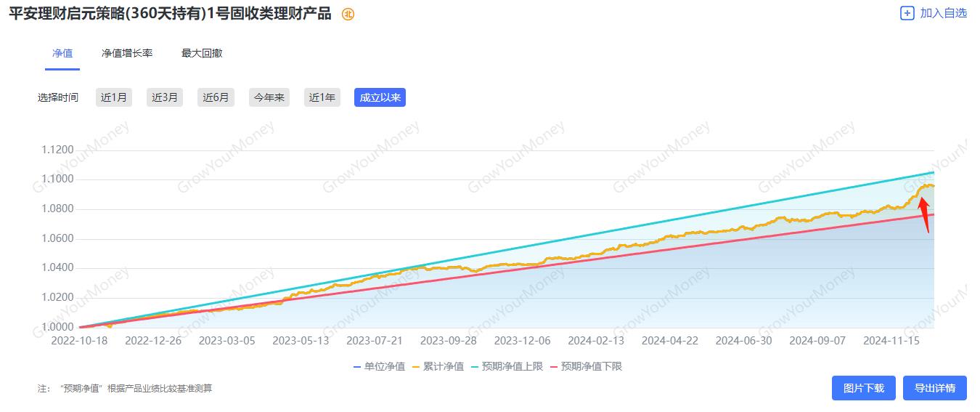This screenshot has height=412, width=980.
Task: Click the 2024-06-30 date label
Action: click(x=744, y=340)
